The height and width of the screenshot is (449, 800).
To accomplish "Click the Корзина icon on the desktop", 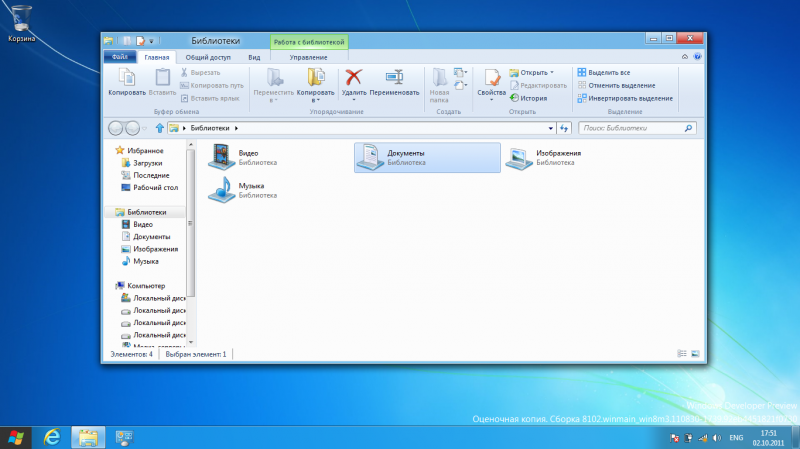I will tap(22, 19).
